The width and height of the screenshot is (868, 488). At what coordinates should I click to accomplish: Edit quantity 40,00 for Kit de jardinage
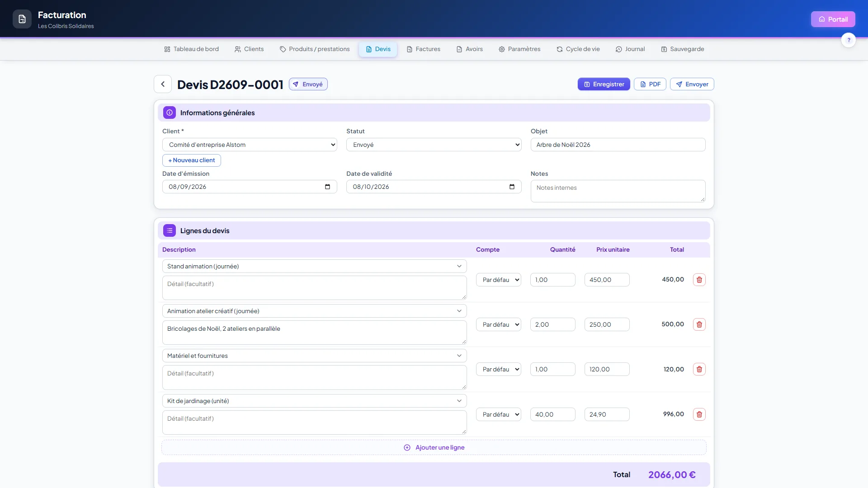[x=552, y=414]
